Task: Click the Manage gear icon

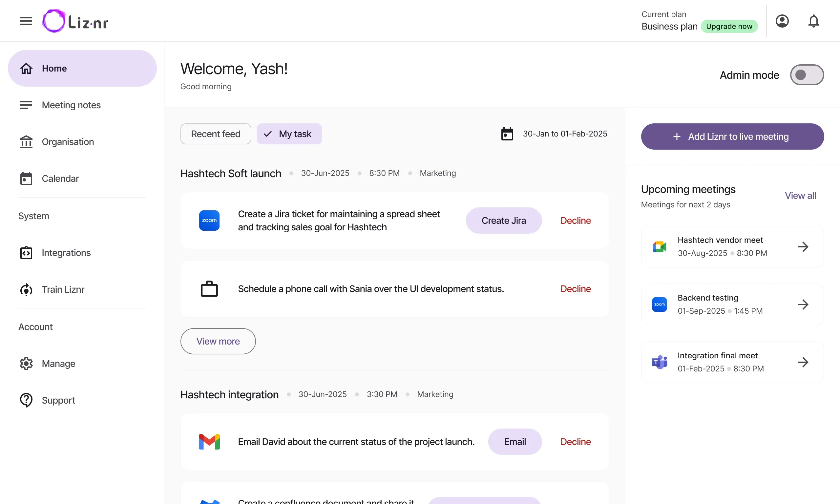Action: click(26, 363)
